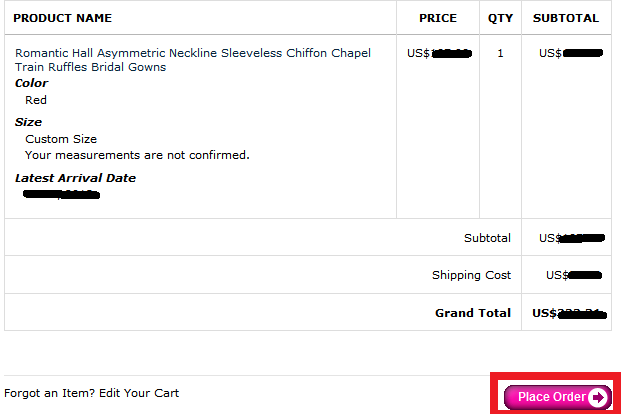This screenshot has height=414, width=621.
Task: Click the Place Order button
Action: 558,397
